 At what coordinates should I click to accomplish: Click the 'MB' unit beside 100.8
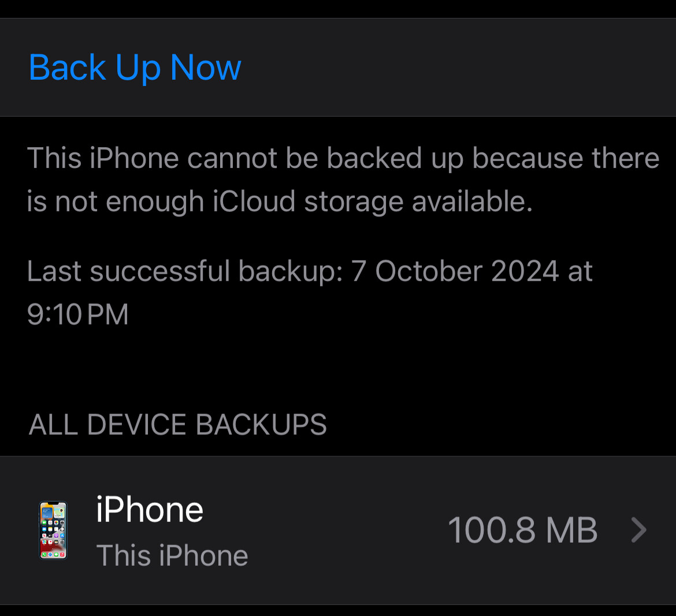[x=571, y=531]
